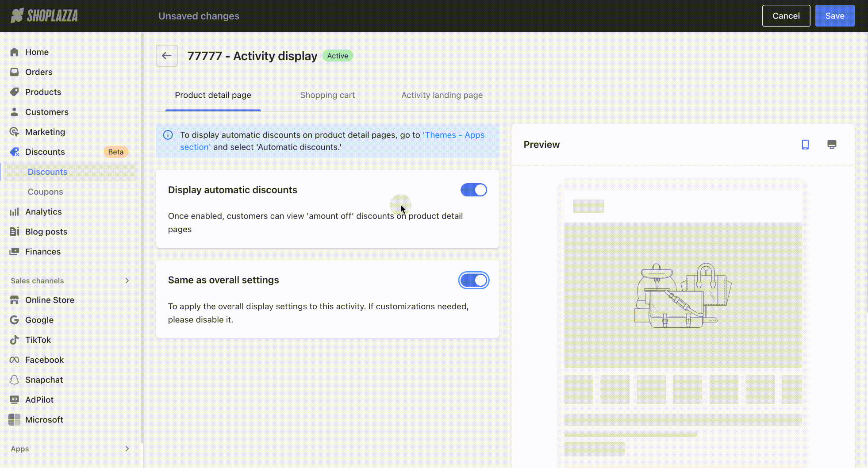Switch preview to mobile view icon
This screenshot has width=868, height=468.
click(805, 145)
